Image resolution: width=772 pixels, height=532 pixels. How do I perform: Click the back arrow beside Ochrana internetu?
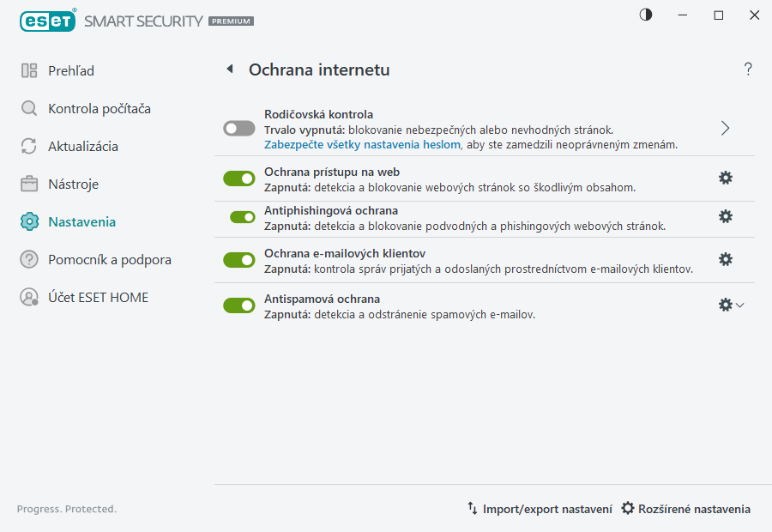(229, 70)
